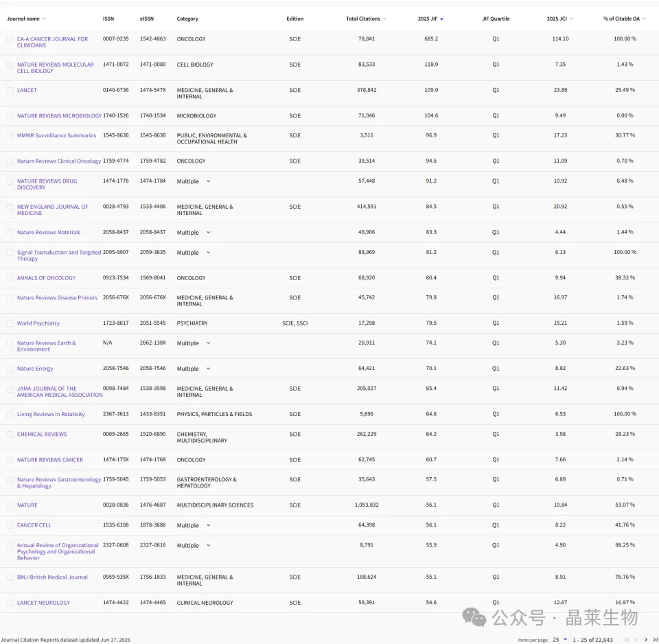Open Nature Reviews Disease Primers link
The height and width of the screenshot is (644, 659).
click(x=57, y=297)
